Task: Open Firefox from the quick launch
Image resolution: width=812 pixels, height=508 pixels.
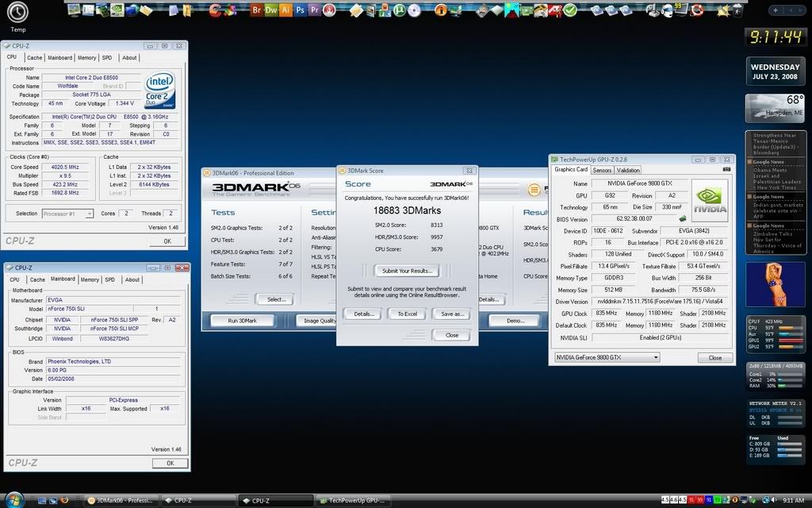Action: click(64, 500)
